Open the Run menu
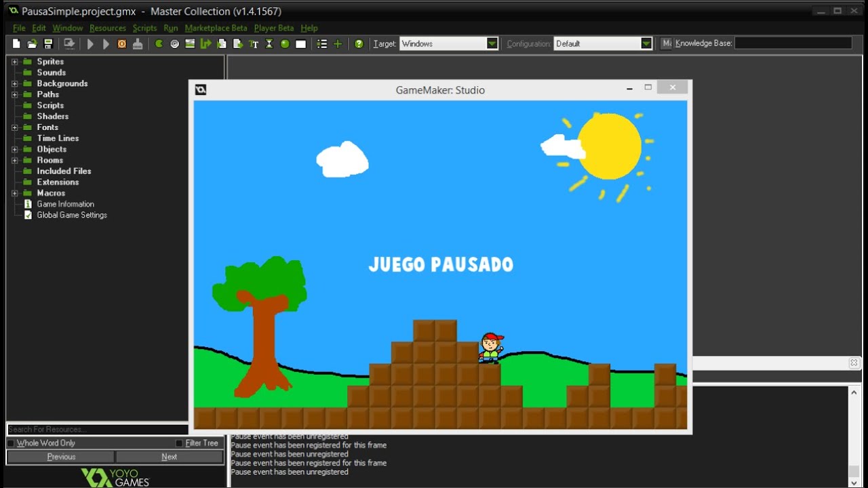The height and width of the screenshot is (488, 868). (x=170, y=28)
